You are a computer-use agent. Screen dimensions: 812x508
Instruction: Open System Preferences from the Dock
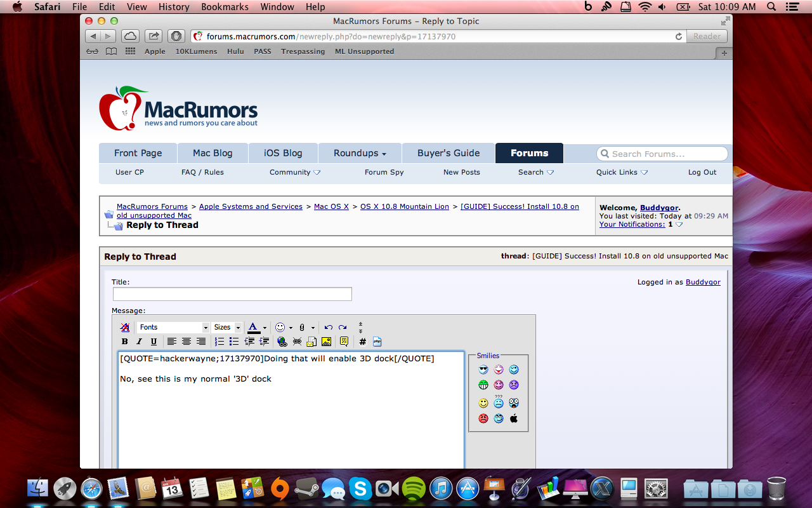point(656,488)
